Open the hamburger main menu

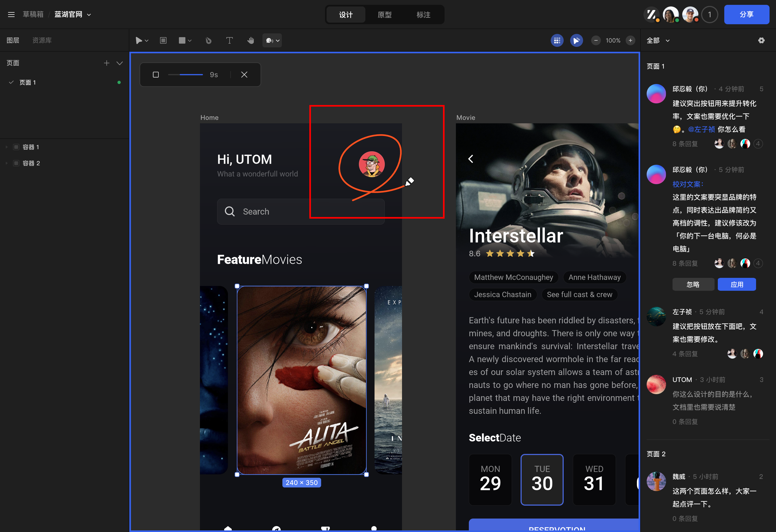tap(11, 15)
